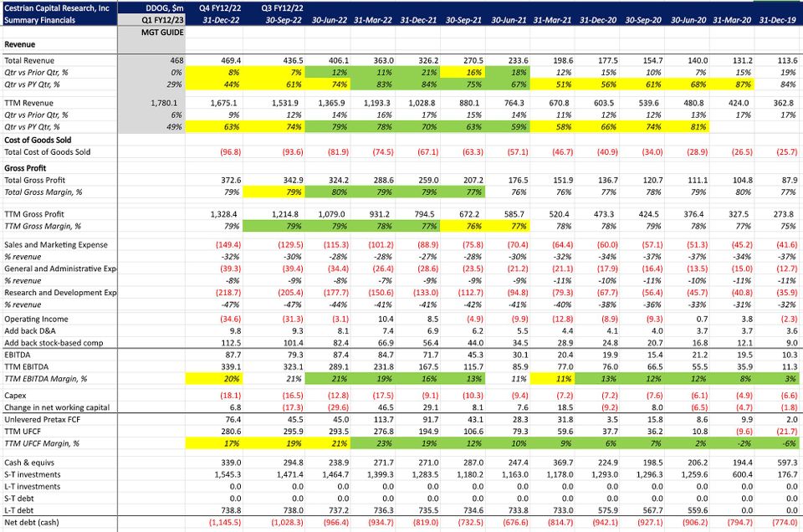Select the EBITDA 87.7 cell
Image resolution: width=803 pixels, height=532 pixels.
[x=215, y=355]
